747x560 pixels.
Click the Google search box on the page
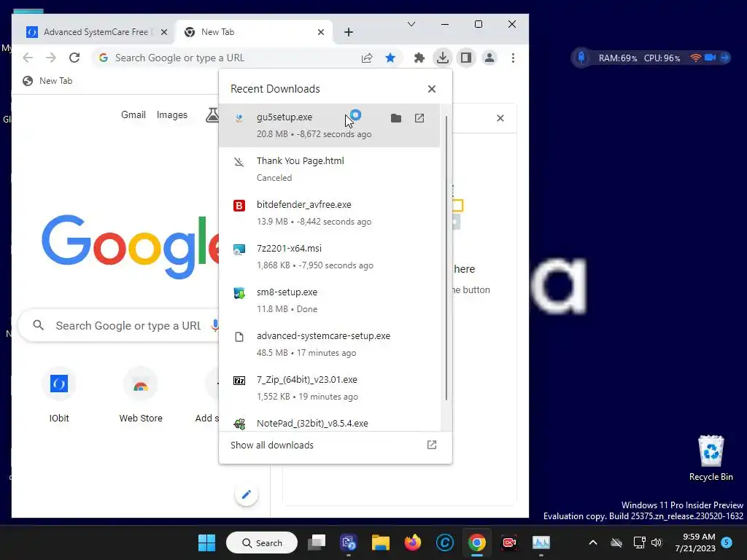click(119, 326)
